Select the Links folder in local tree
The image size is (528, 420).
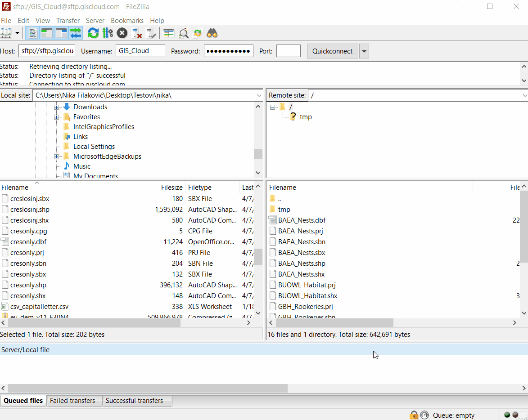(x=81, y=137)
